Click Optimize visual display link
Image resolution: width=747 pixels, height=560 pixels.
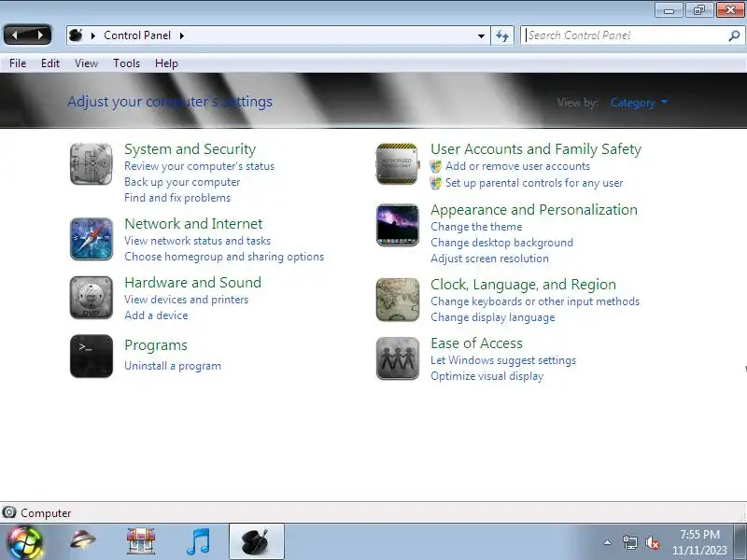(486, 376)
